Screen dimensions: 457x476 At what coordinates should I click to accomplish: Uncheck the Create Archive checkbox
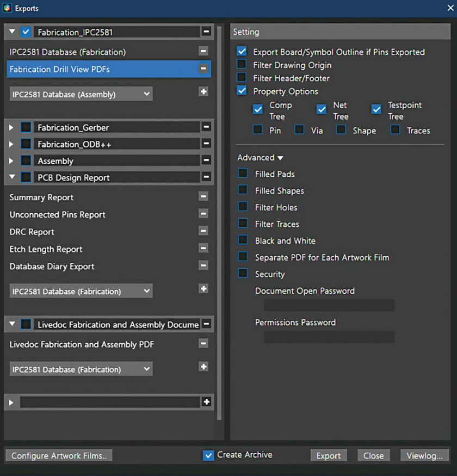[x=208, y=455]
